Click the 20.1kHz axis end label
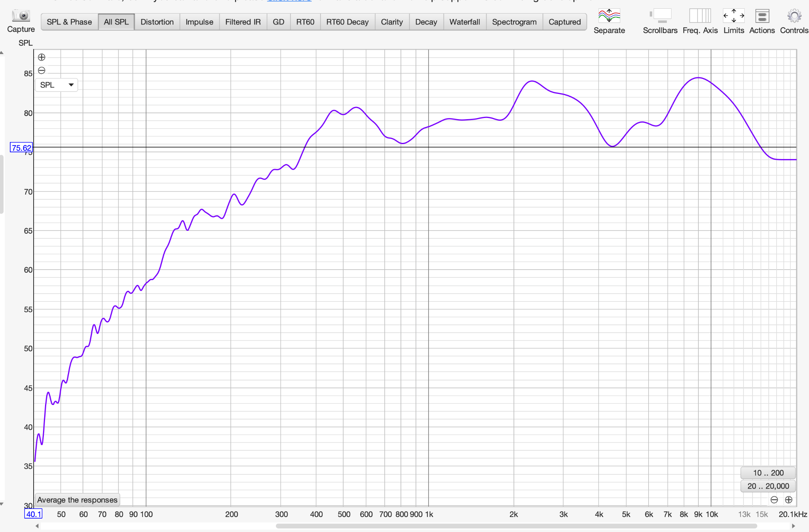 coord(793,514)
